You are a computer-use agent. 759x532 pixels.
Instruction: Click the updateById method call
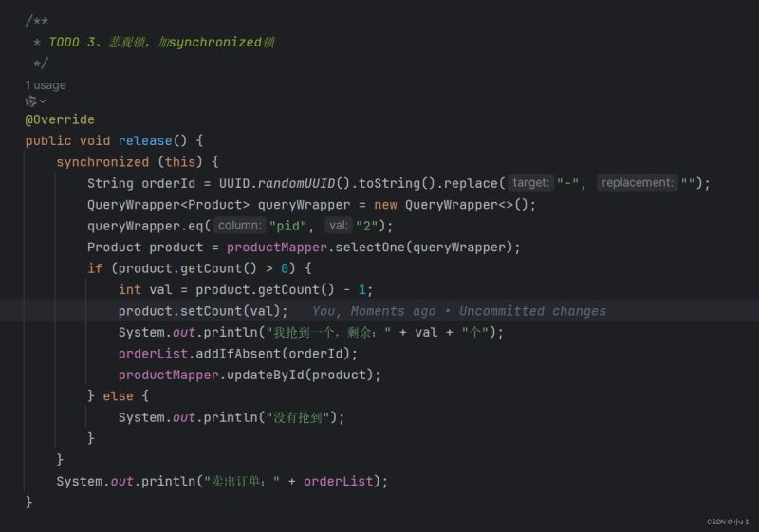tap(266, 375)
